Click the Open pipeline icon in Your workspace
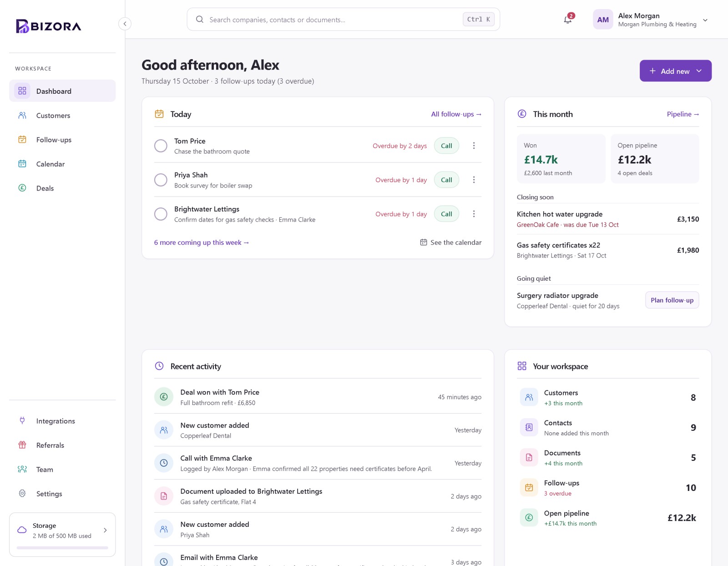Screen dimensions: 728x566 (529, 517)
